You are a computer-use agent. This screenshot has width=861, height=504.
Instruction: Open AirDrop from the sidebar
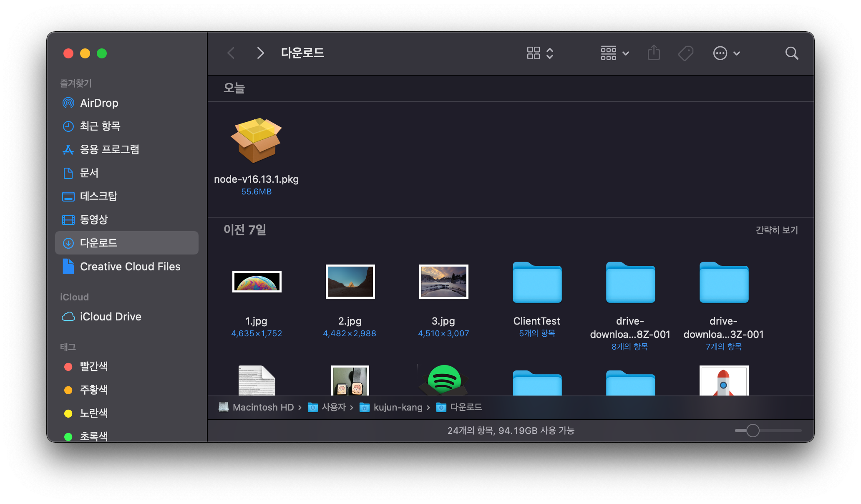coord(99,103)
